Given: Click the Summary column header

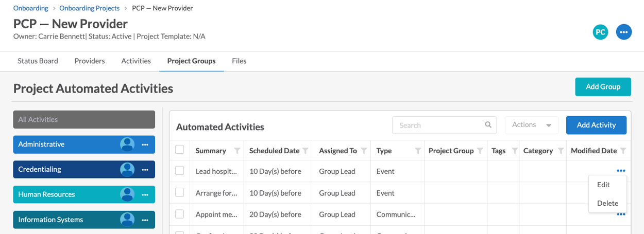Looking at the screenshot, I should pyautogui.click(x=211, y=151).
